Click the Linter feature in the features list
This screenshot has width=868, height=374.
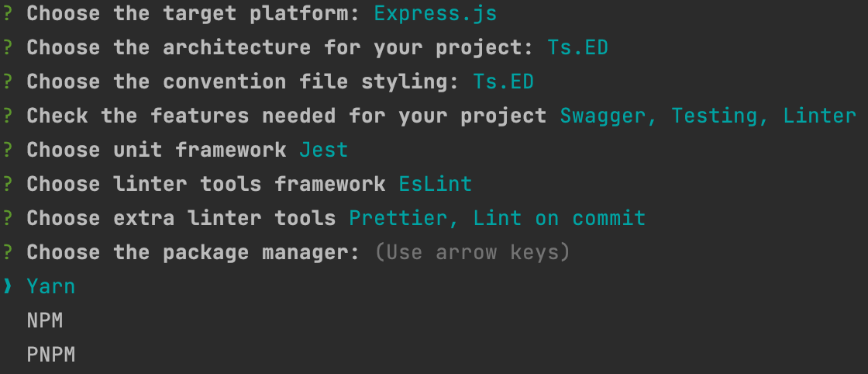click(820, 116)
